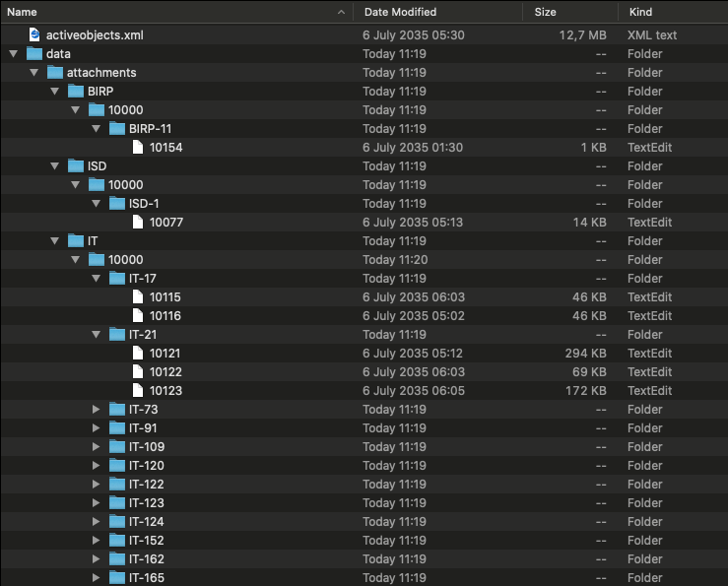
Task: Click the IT-91 folder icon
Action: pos(117,428)
